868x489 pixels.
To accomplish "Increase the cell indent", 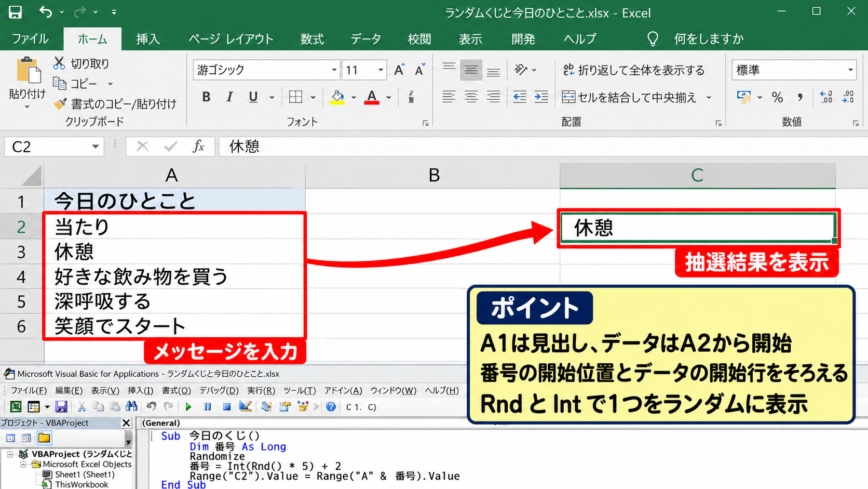I will (x=541, y=97).
